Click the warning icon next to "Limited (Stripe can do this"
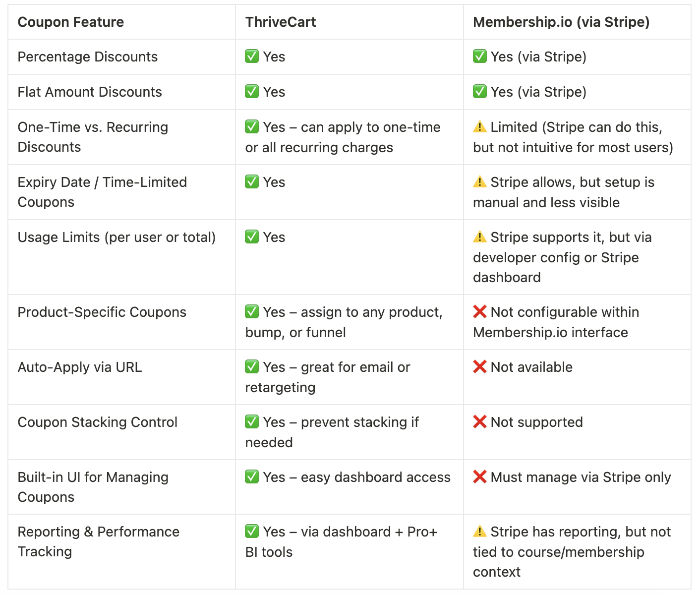The width and height of the screenshot is (700, 596). (479, 127)
